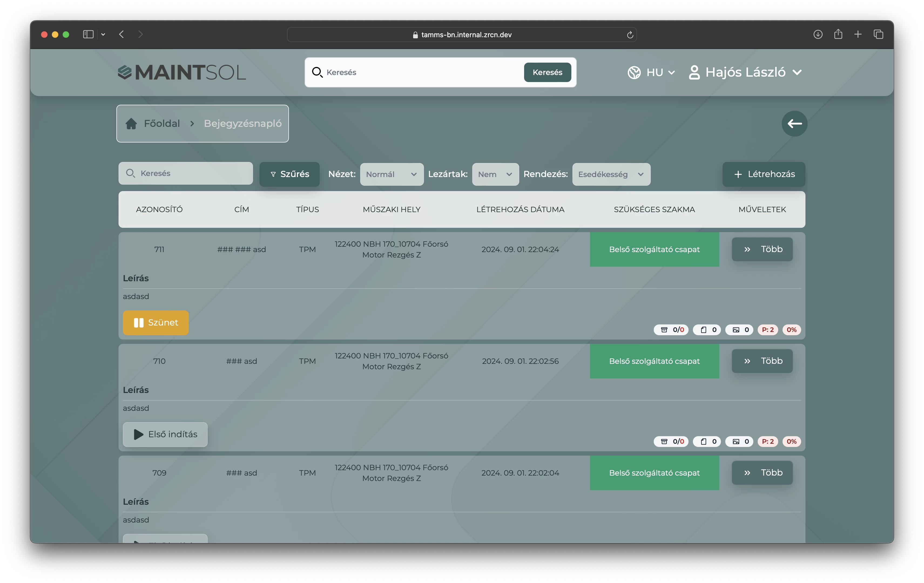Viewport: 924px width, 583px height.
Task: Click Több for entry 711
Action: pyautogui.click(x=762, y=249)
